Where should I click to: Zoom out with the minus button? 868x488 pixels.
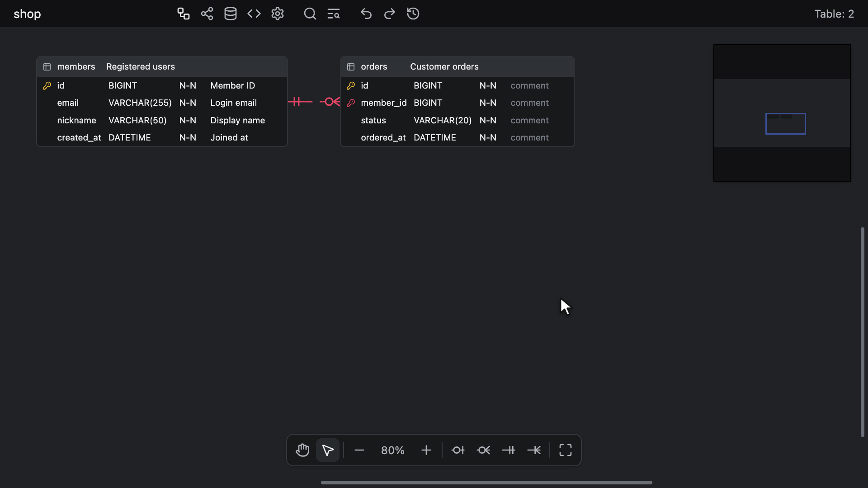(359, 450)
